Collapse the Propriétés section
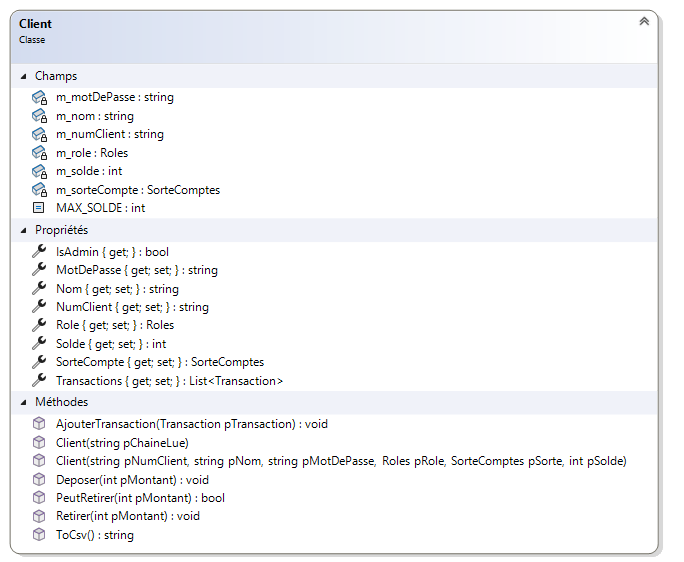Viewport: 684px width, 562px height. coord(24,230)
